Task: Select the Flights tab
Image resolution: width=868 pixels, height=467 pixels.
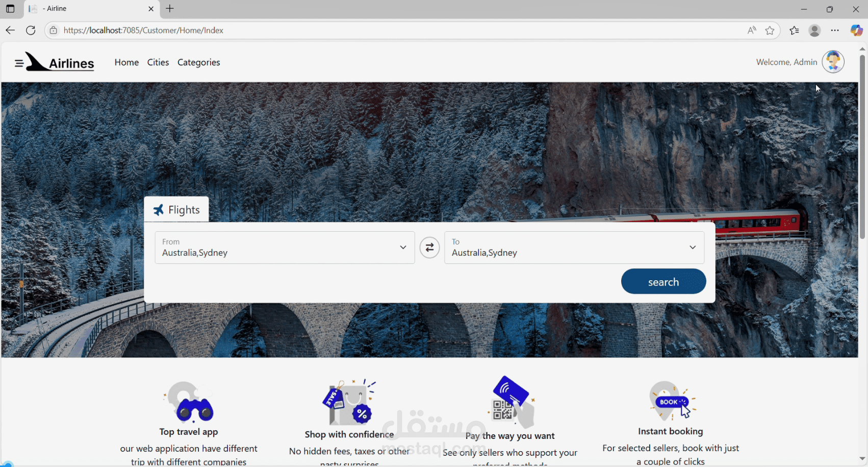Action: click(176, 209)
